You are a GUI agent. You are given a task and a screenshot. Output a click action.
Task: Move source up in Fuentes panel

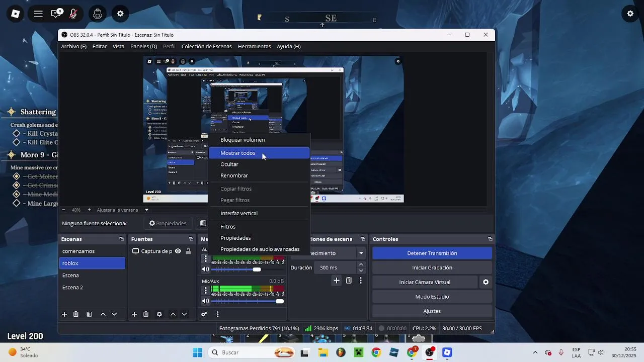click(x=173, y=314)
